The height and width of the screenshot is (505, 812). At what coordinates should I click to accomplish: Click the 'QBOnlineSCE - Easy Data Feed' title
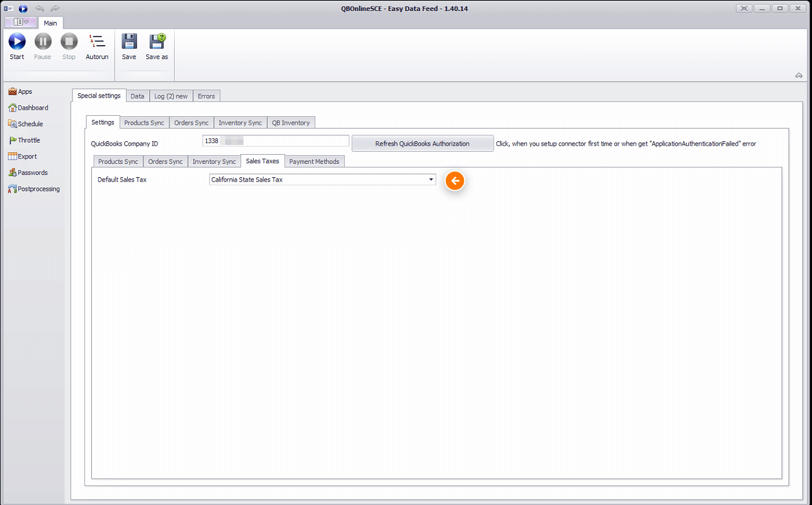[x=405, y=9]
